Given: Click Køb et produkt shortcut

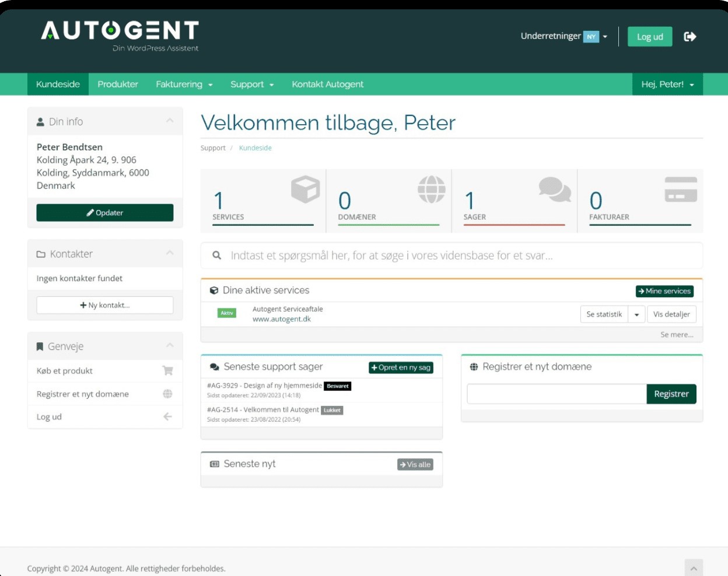Looking at the screenshot, I should (105, 371).
